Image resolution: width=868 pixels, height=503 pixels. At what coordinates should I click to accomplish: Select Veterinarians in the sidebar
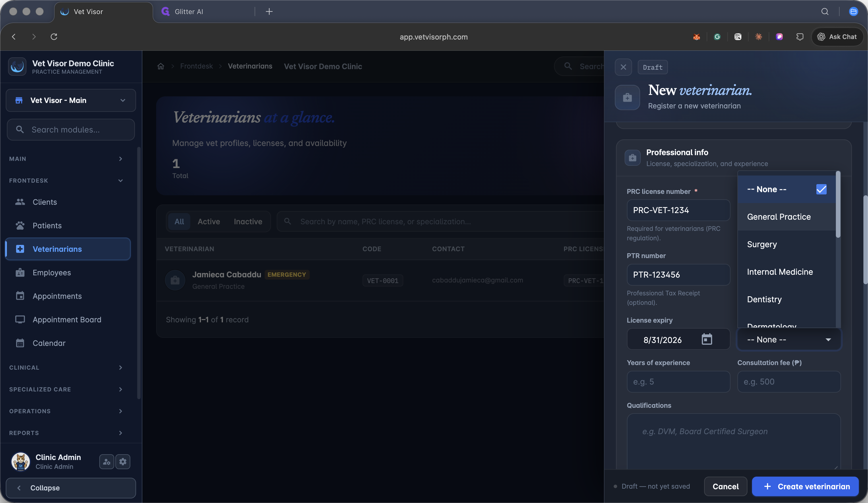click(x=68, y=249)
